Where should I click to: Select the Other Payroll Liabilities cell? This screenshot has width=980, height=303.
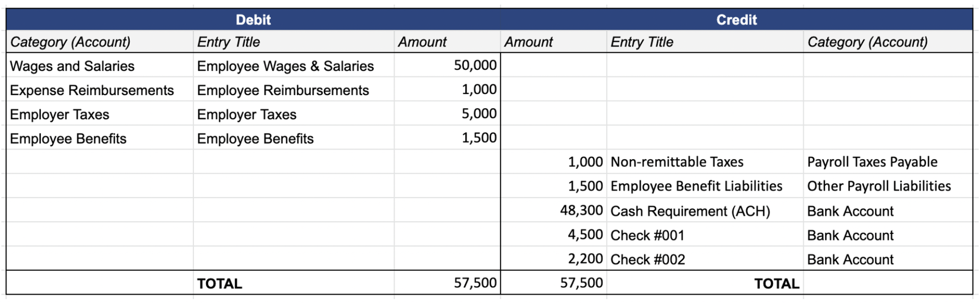(888, 186)
